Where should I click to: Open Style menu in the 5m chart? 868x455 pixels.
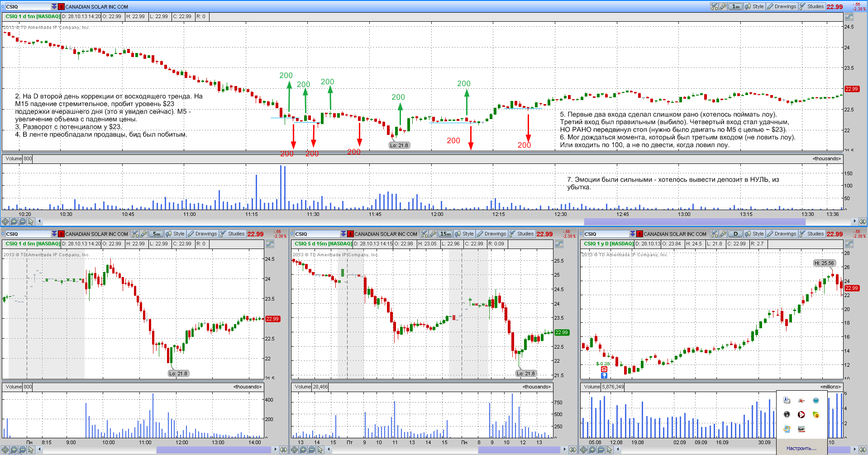tap(175, 234)
